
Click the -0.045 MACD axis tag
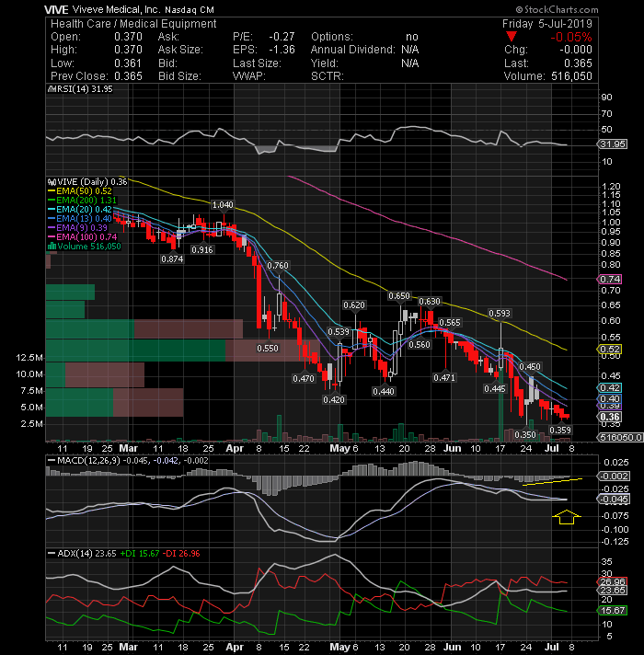(x=614, y=500)
